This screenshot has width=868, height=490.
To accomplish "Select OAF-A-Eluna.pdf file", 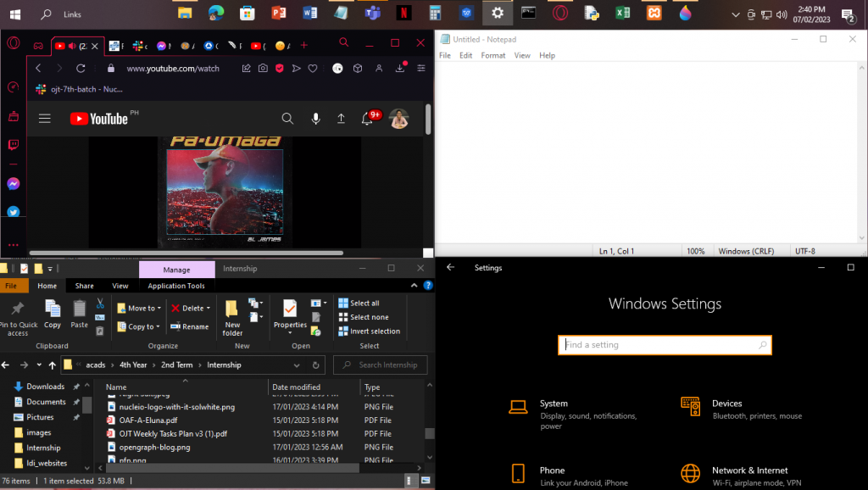I will click(x=147, y=420).
